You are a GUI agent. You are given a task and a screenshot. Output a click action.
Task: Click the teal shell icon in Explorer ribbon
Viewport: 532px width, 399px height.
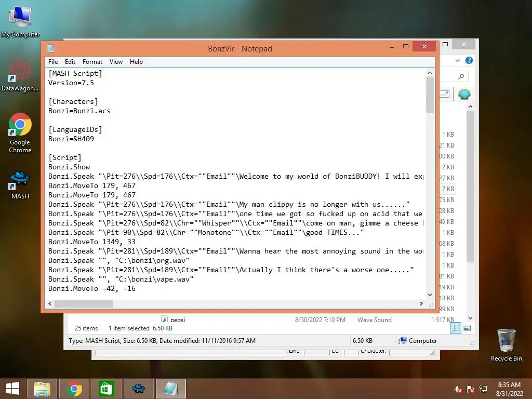(464, 94)
